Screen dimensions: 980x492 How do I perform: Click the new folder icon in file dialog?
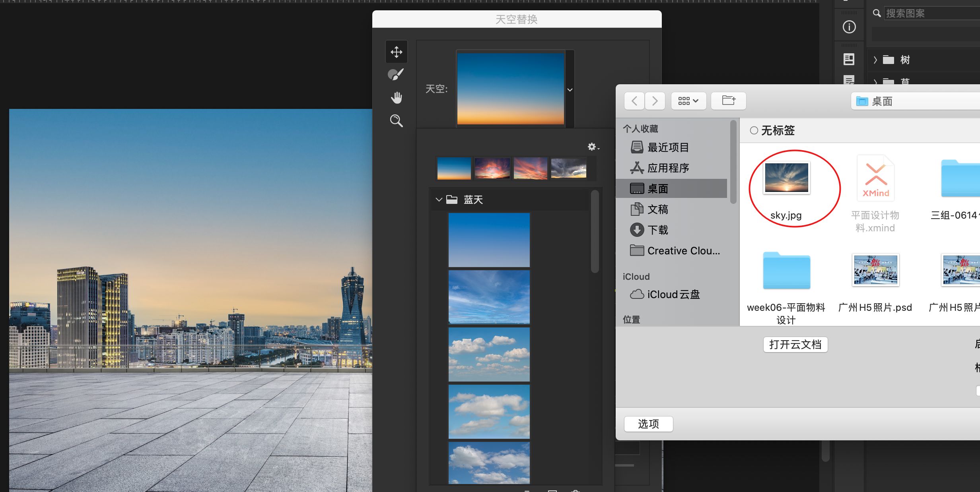pos(728,101)
